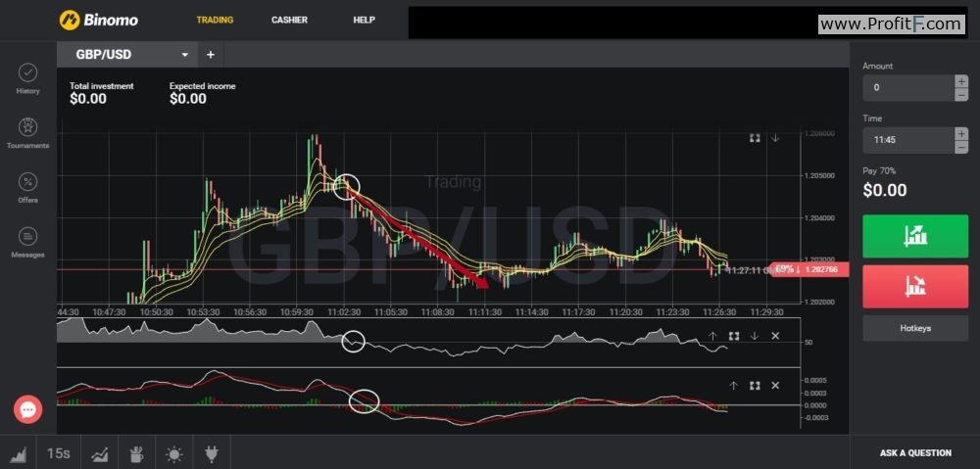Click the Amount input field

click(x=908, y=88)
